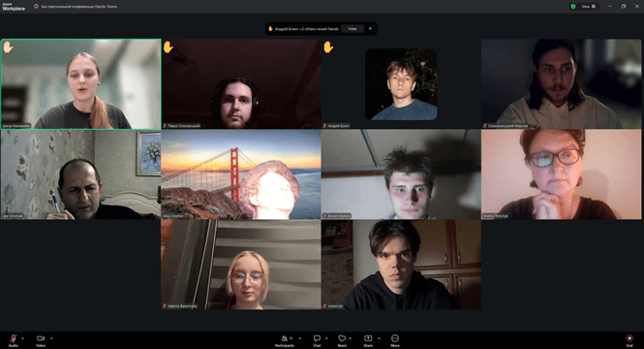Select the long-haired man in white hoodie tile
The width and height of the screenshot is (644, 349).
click(x=561, y=84)
